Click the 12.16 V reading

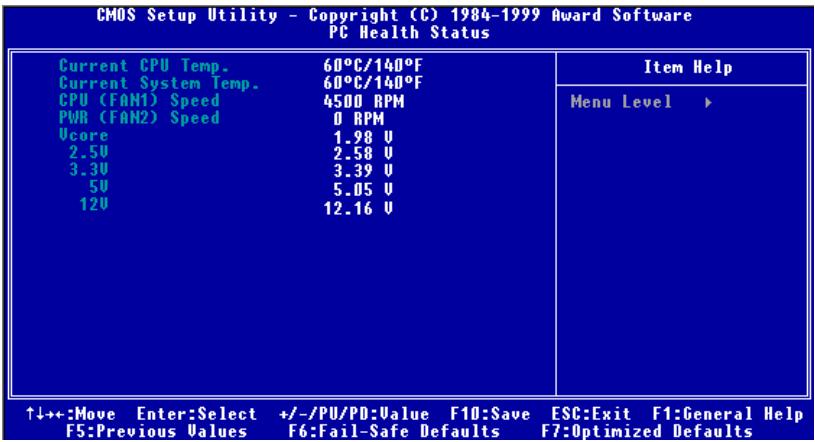pyautogui.click(x=358, y=209)
